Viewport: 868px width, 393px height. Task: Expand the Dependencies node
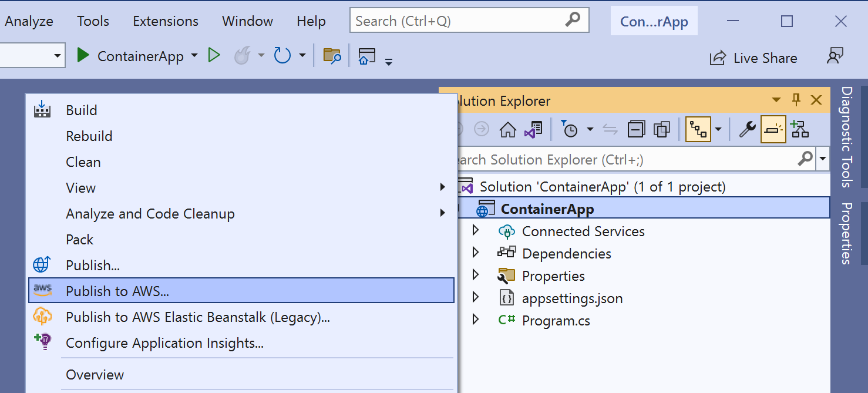pyautogui.click(x=476, y=253)
